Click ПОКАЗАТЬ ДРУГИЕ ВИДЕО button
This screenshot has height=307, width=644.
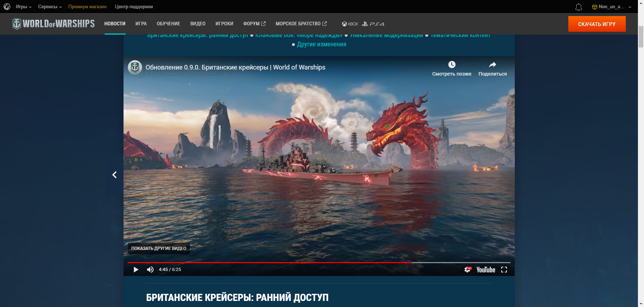click(x=159, y=249)
